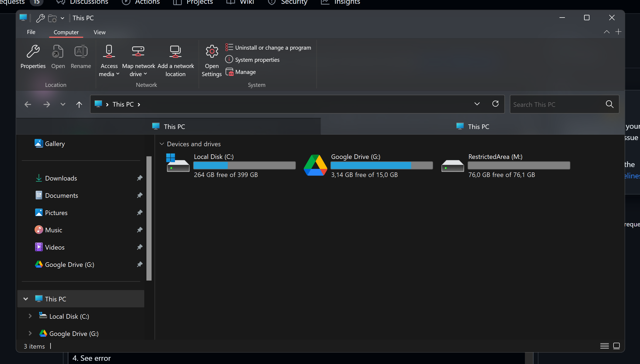The width and height of the screenshot is (640, 364).
Task: Click the Manage icon
Action: pos(229,72)
